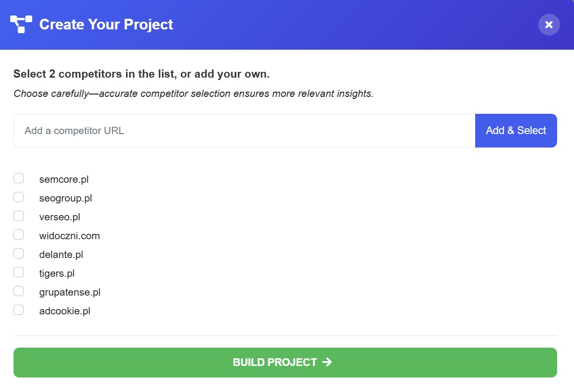Image resolution: width=574 pixels, height=392 pixels.
Task: Check the tigers.pl checkbox
Action: [x=19, y=272]
